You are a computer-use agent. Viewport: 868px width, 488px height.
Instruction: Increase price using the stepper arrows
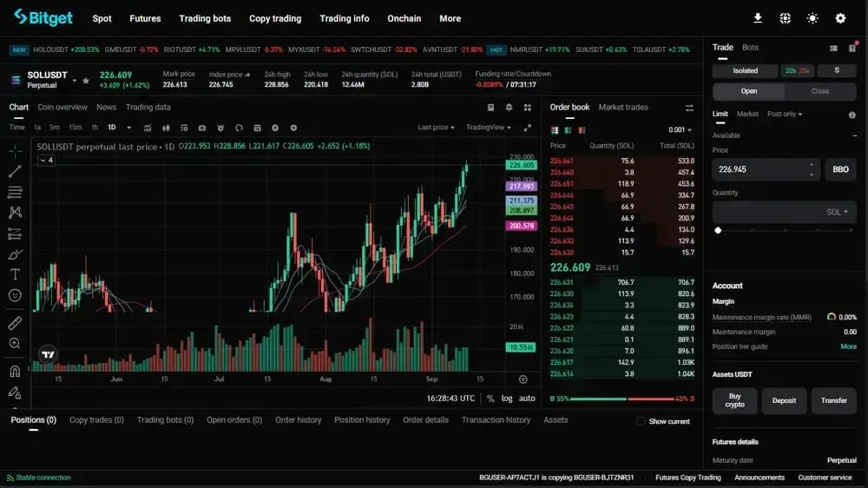[812, 164]
